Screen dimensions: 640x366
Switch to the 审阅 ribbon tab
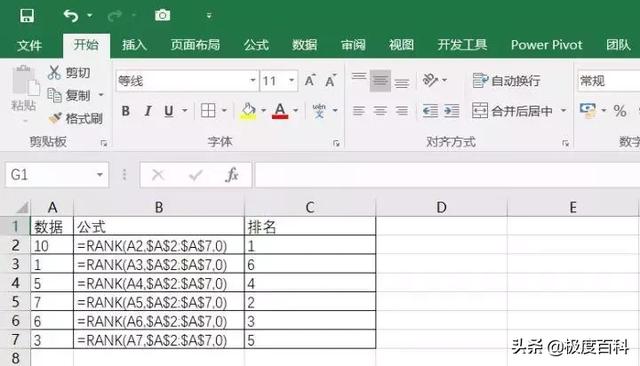click(x=353, y=44)
